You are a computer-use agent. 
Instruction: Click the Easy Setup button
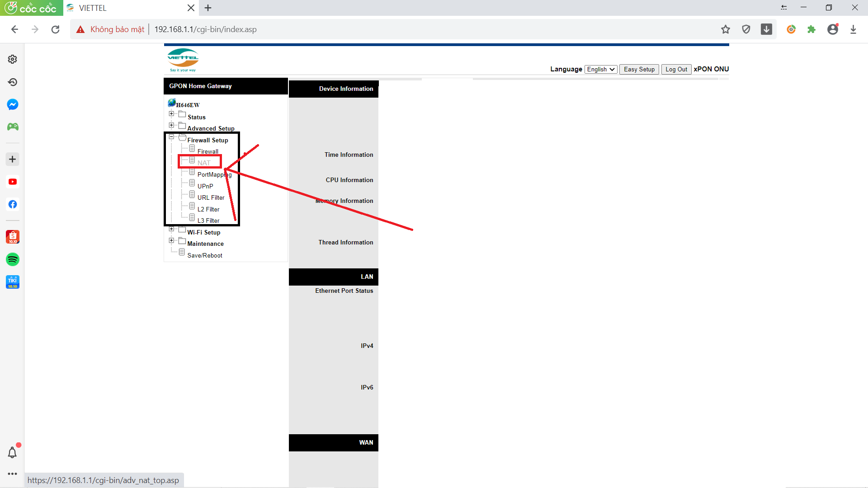[x=639, y=69]
